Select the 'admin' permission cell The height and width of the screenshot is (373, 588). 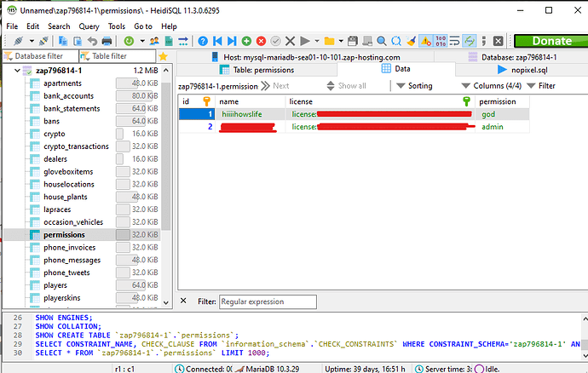click(502, 127)
